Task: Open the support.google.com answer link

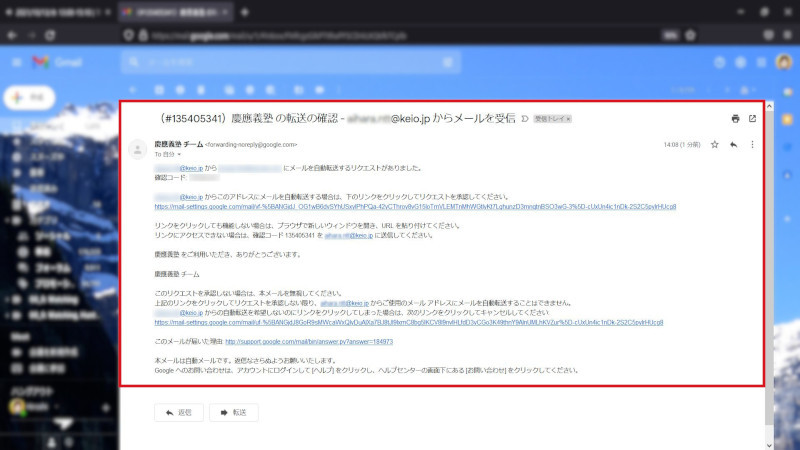Action: coord(308,342)
